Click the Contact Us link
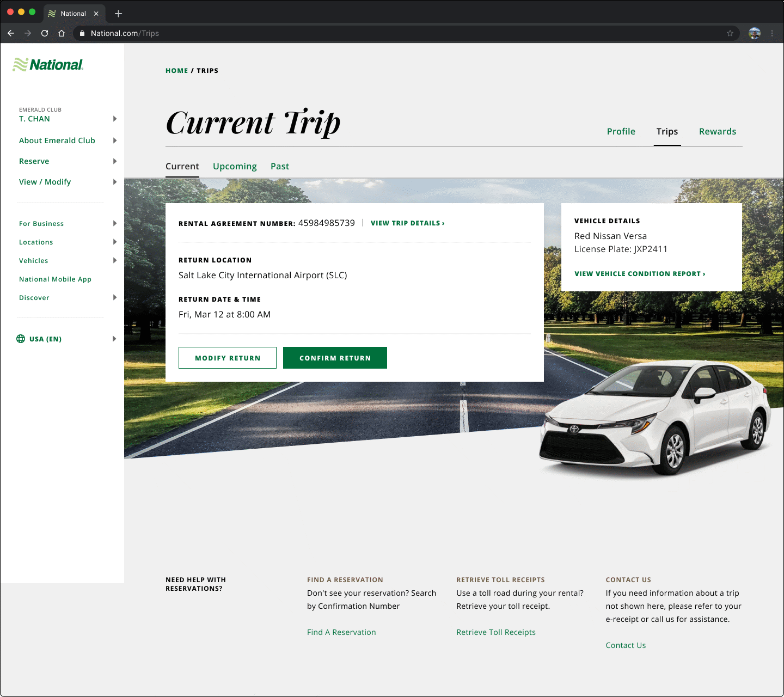 [626, 645]
